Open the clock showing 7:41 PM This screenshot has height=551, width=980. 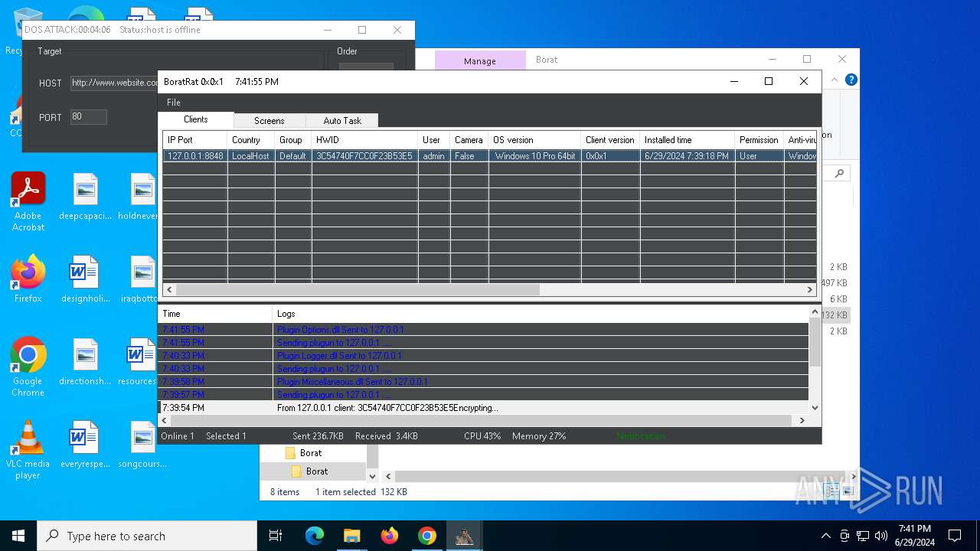[x=914, y=536]
